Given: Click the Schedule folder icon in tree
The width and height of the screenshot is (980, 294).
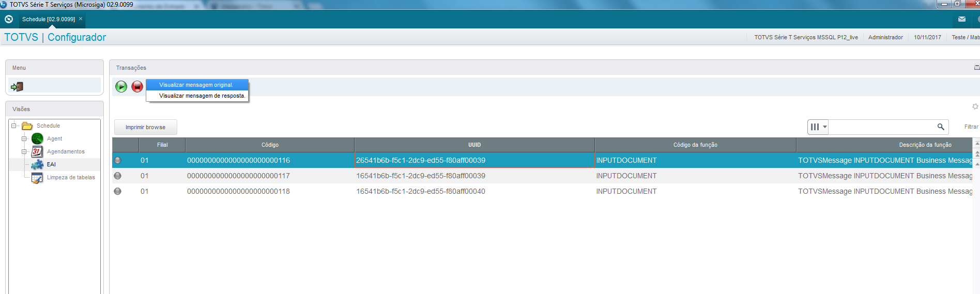Looking at the screenshot, I should point(27,126).
